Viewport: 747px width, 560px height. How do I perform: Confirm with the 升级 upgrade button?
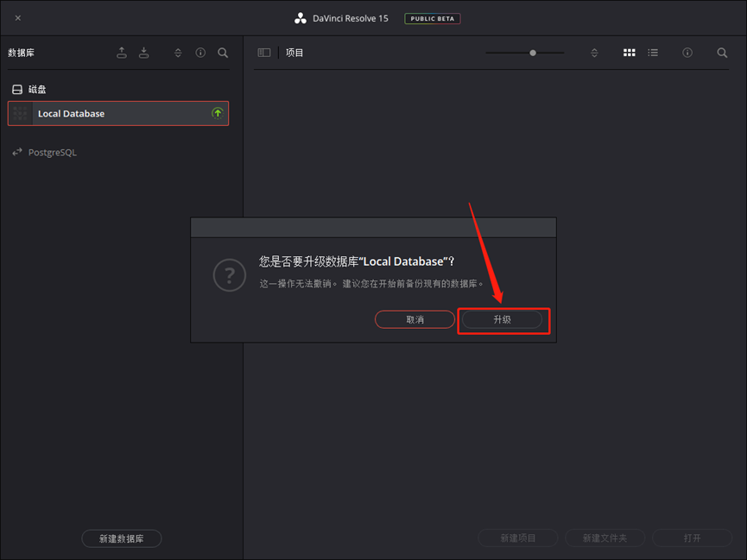pyautogui.click(x=503, y=319)
